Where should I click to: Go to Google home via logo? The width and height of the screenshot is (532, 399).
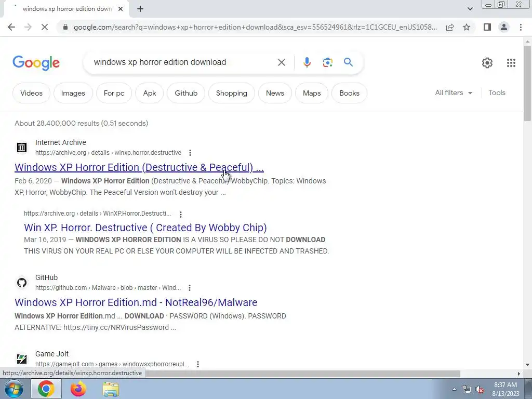36,63
